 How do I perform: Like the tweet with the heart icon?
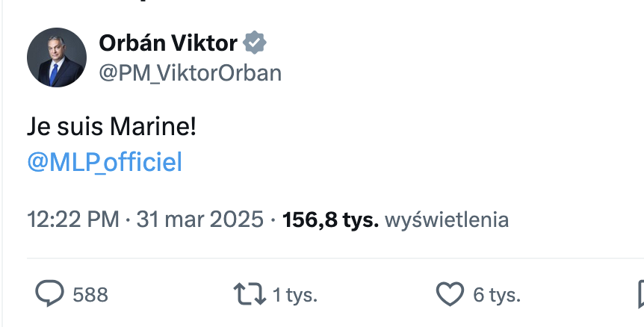click(449, 294)
